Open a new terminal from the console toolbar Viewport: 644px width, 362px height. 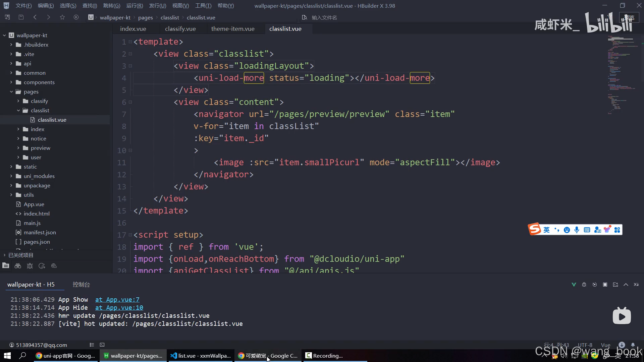(x=615, y=285)
